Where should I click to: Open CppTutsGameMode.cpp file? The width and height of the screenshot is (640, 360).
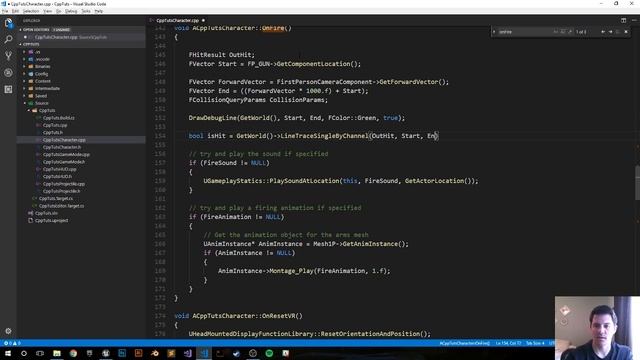(x=66, y=155)
